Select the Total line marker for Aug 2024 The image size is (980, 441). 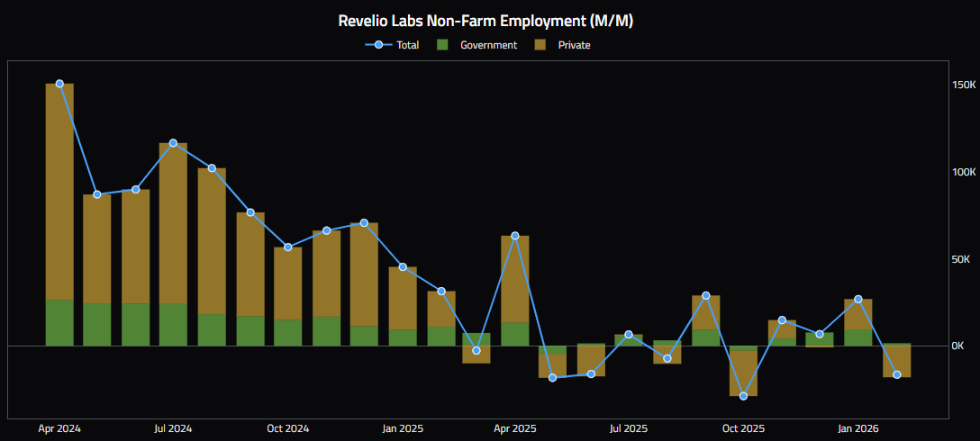(x=212, y=168)
